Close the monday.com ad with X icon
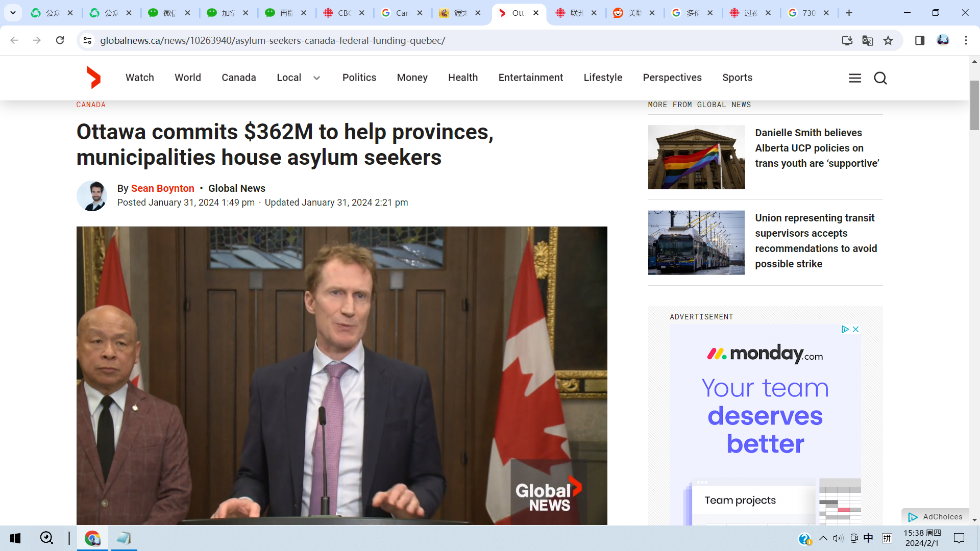The width and height of the screenshot is (980, 551). pos(856,329)
